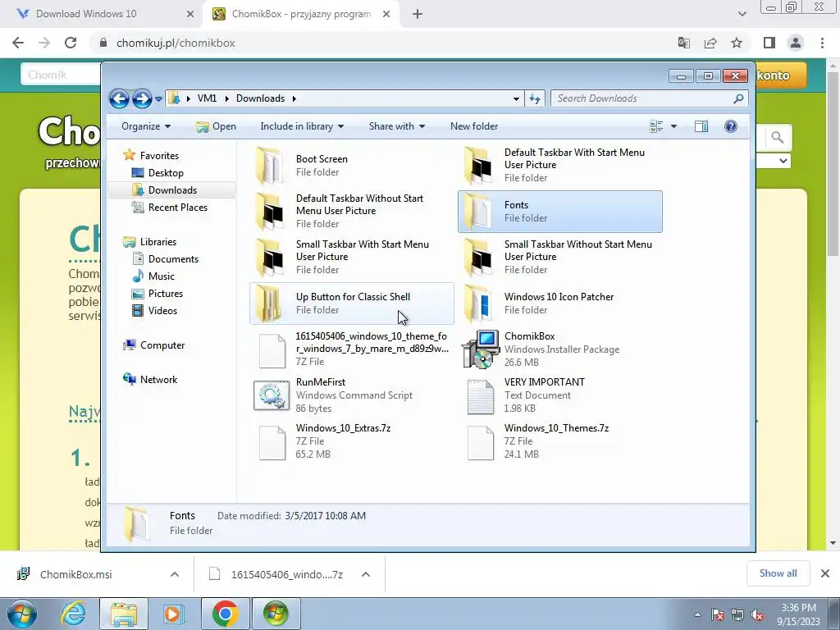The width and height of the screenshot is (840, 630).
Task: Switch to ChomikBox browser tab
Action: (x=301, y=14)
